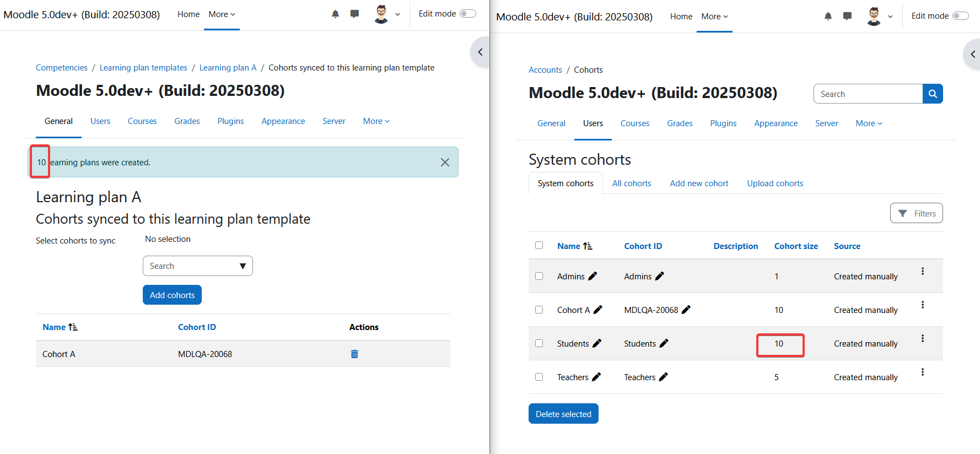Image resolution: width=980 pixels, height=454 pixels.
Task: Open actions menu for Admins row
Action: pyautogui.click(x=922, y=271)
